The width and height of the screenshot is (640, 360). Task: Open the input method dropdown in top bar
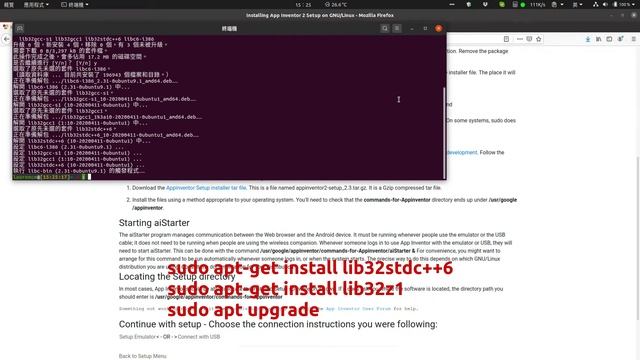[x=577, y=4]
